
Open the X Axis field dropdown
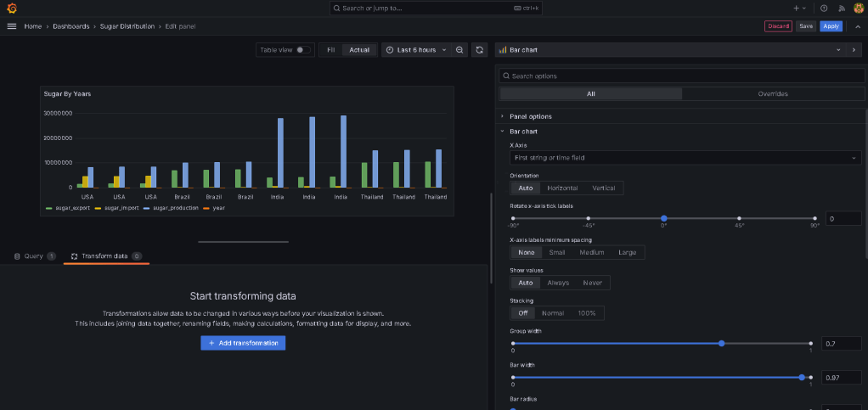pyautogui.click(x=685, y=158)
